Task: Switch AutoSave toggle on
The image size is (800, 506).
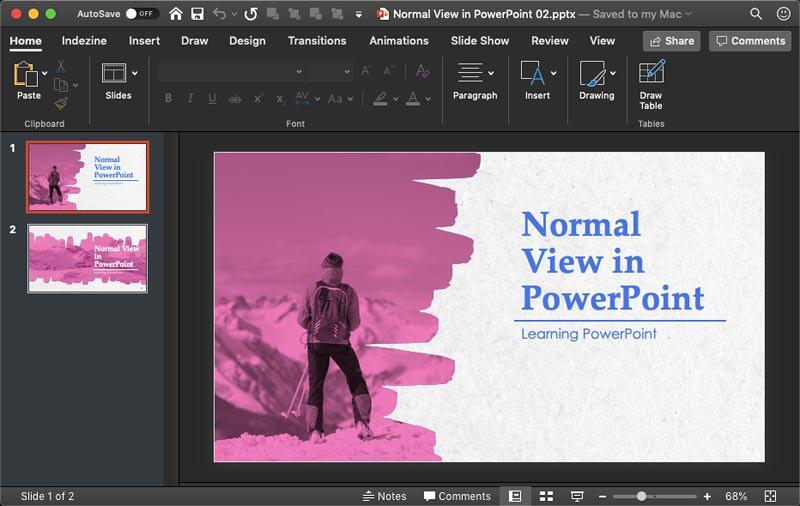Action: 140,14
